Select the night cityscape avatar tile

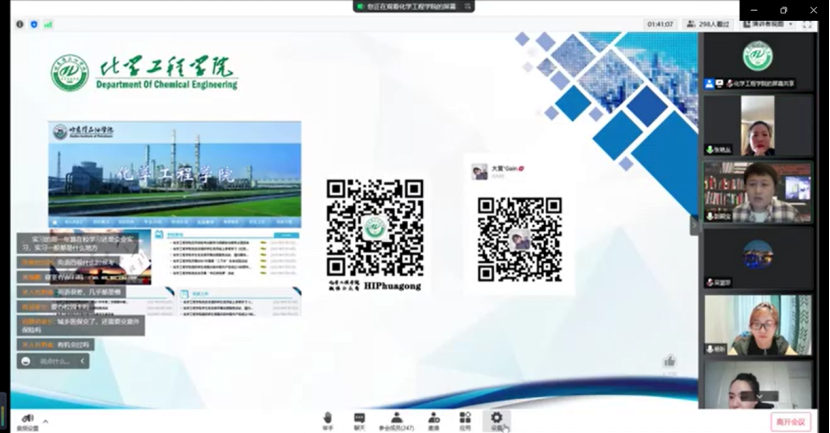click(757, 258)
